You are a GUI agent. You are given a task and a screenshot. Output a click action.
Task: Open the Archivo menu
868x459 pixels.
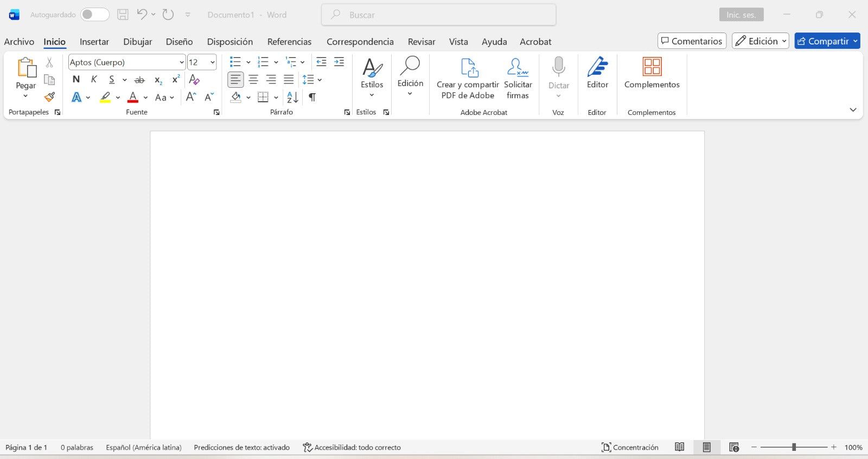19,42
